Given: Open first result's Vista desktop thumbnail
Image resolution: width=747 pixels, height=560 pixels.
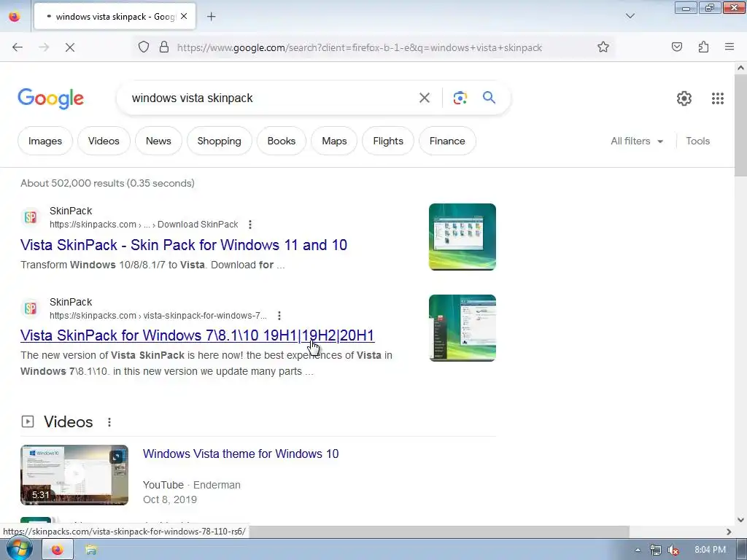Looking at the screenshot, I should tap(462, 237).
